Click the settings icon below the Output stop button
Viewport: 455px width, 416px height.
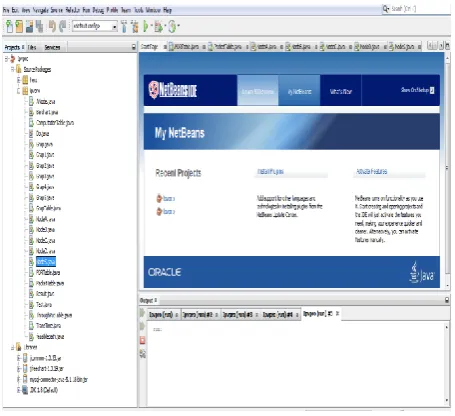coord(142,354)
